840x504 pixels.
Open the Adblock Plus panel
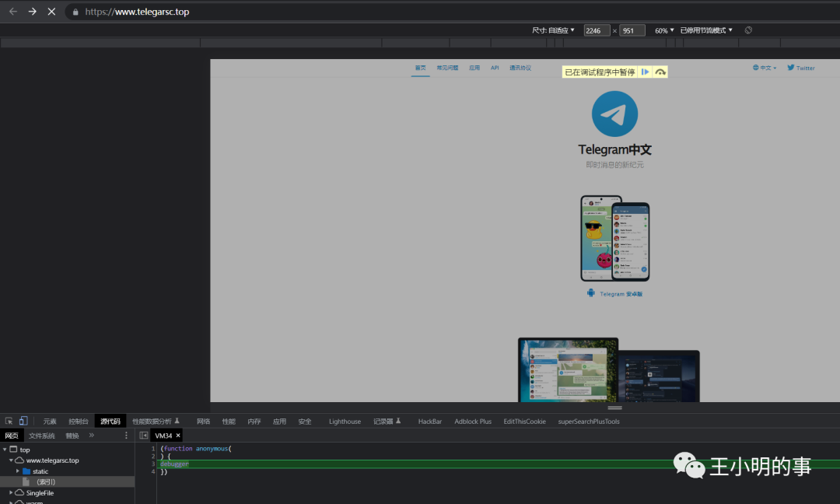(473, 422)
